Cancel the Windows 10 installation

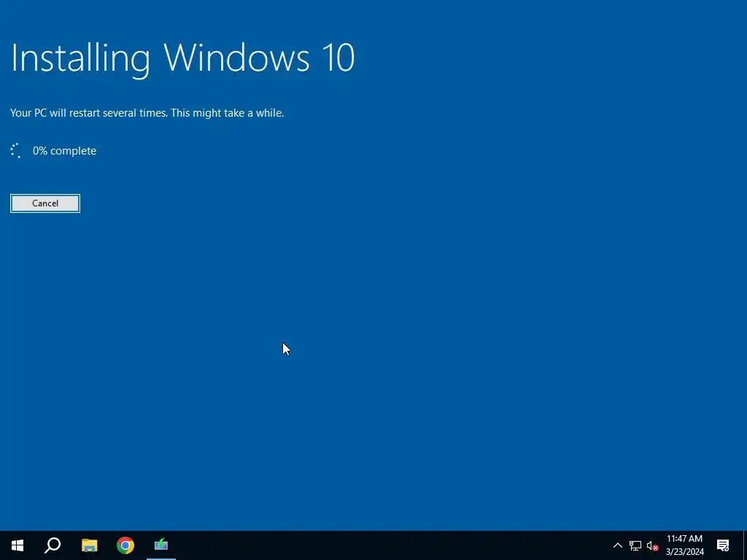click(x=44, y=203)
